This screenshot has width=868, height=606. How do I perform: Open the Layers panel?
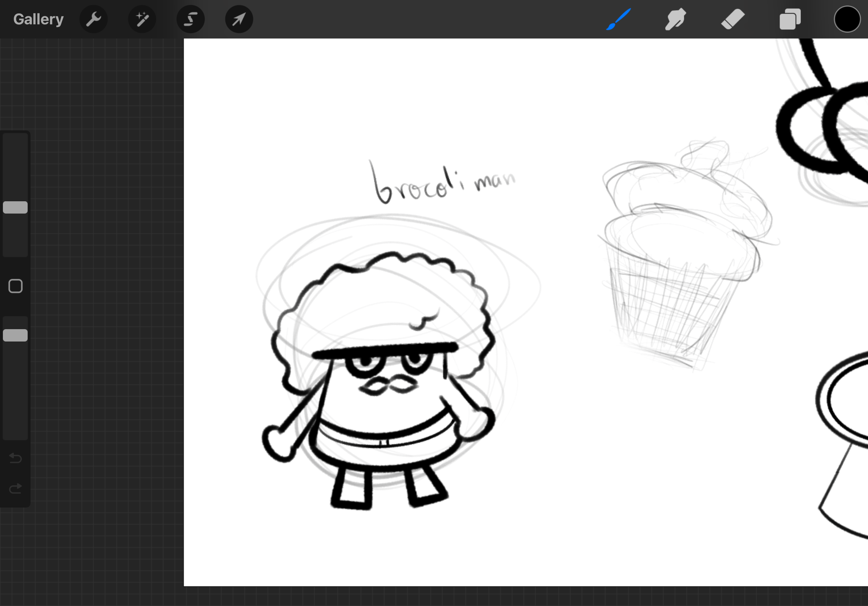[790, 19]
